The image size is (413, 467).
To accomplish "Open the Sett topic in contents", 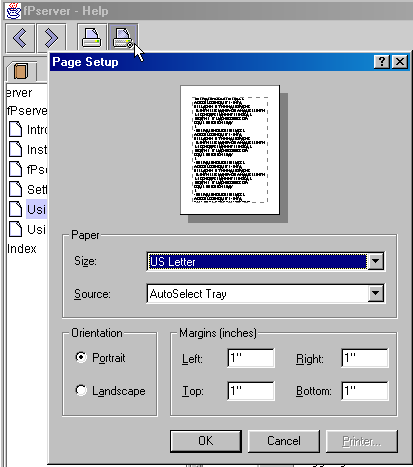I will 37,189.
